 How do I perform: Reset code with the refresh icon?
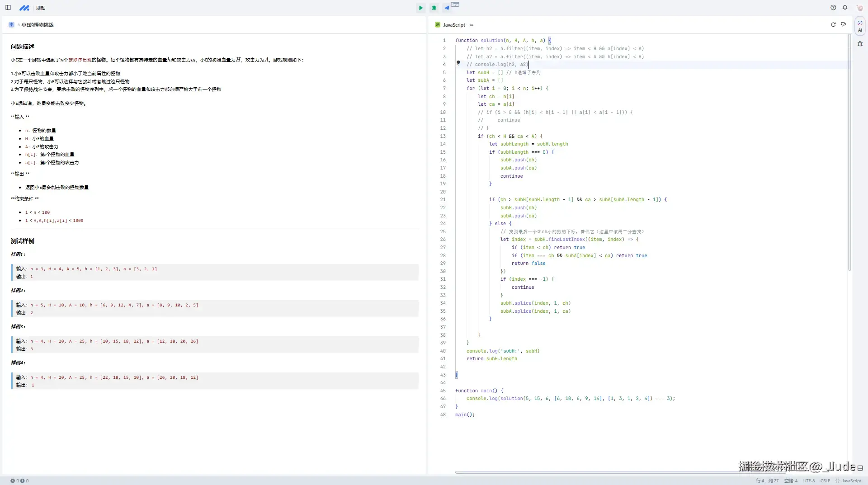pos(833,25)
